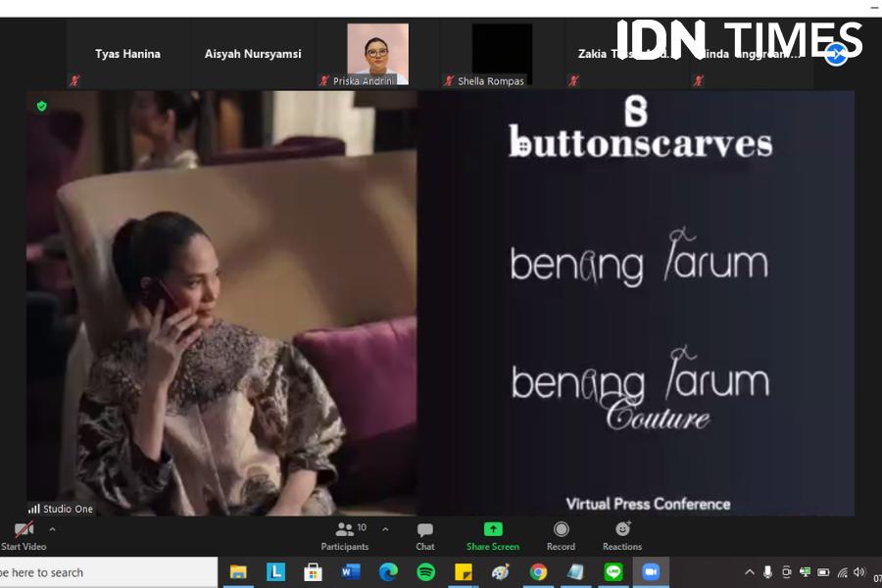Click the muted mic icon on Zakia's tile
The width and height of the screenshot is (882, 588).
573,81
